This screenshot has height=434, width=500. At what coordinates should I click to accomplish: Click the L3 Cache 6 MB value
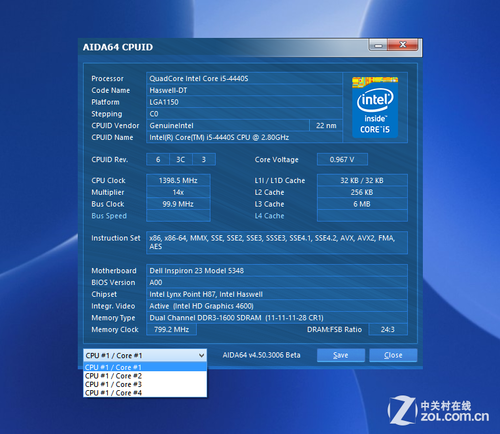coord(362,204)
